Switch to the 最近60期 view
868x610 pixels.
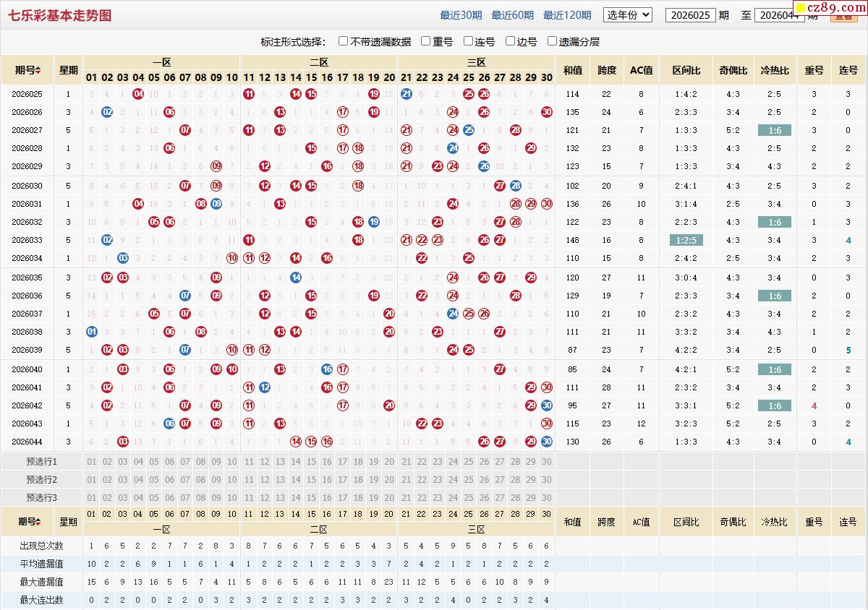pos(512,15)
